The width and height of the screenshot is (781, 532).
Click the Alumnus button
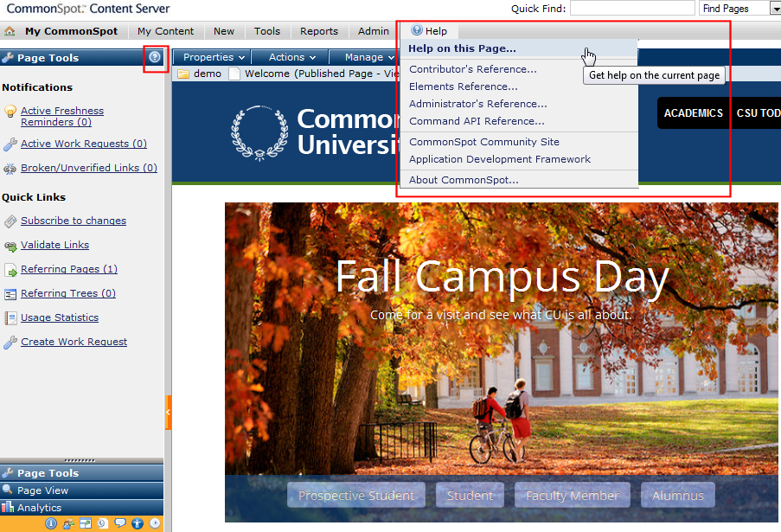[x=678, y=495]
